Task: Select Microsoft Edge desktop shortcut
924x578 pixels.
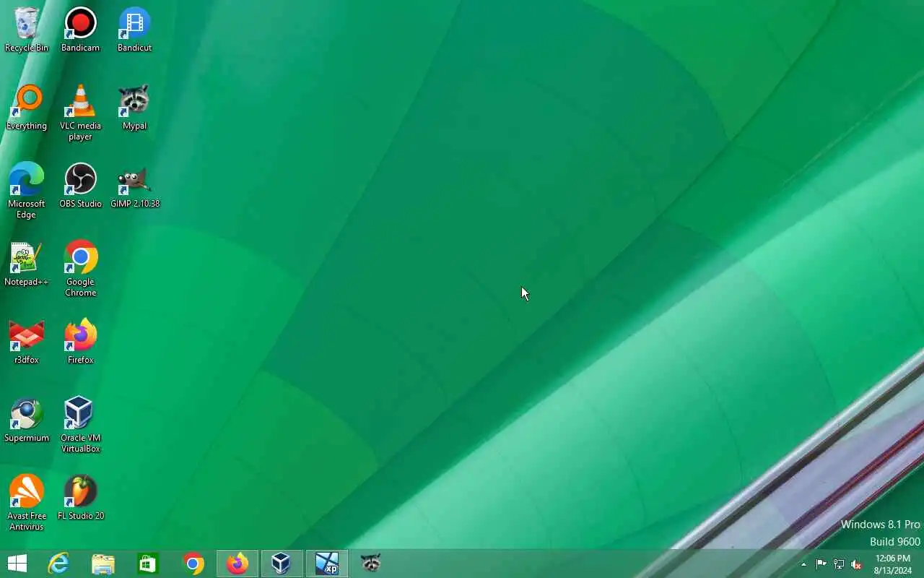Action: coord(27,191)
